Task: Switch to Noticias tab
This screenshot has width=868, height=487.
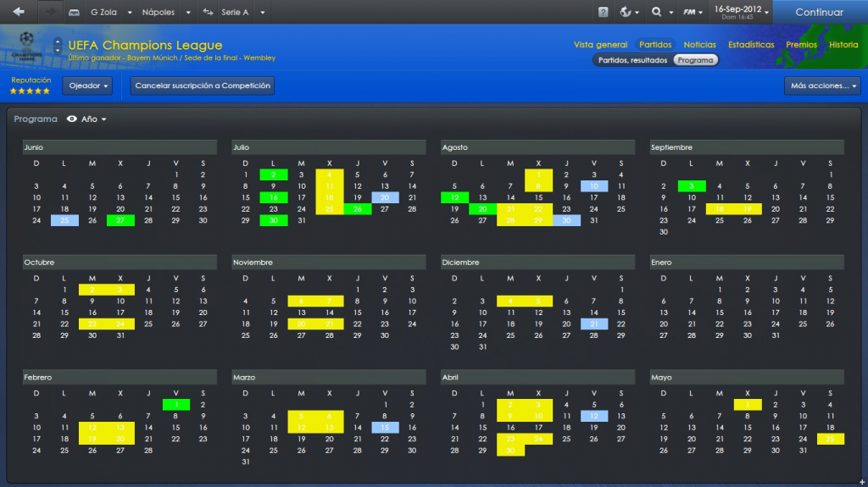Action: pyautogui.click(x=699, y=45)
